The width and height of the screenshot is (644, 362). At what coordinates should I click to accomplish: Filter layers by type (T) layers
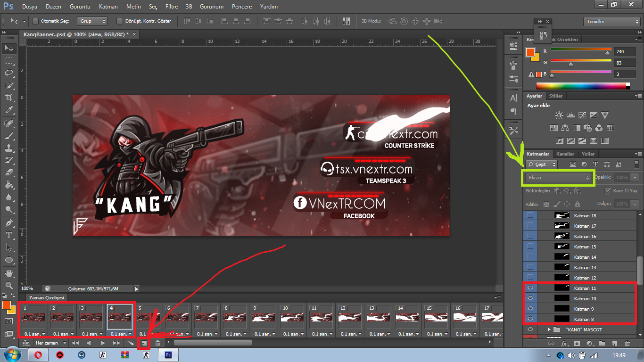[595, 164]
